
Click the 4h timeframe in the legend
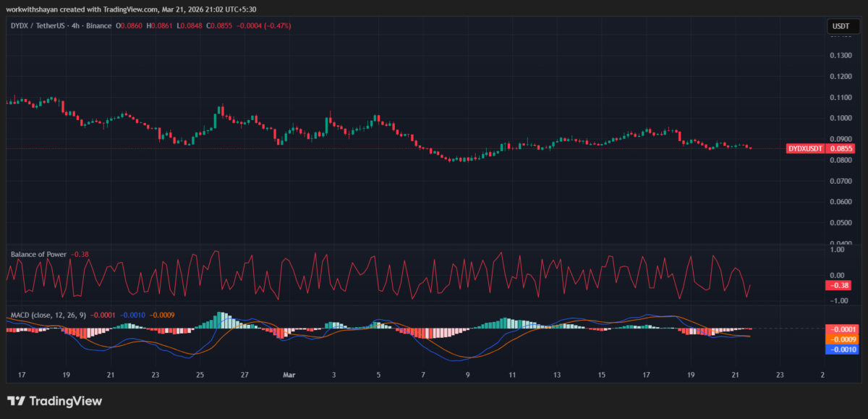click(x=74, y=25)
